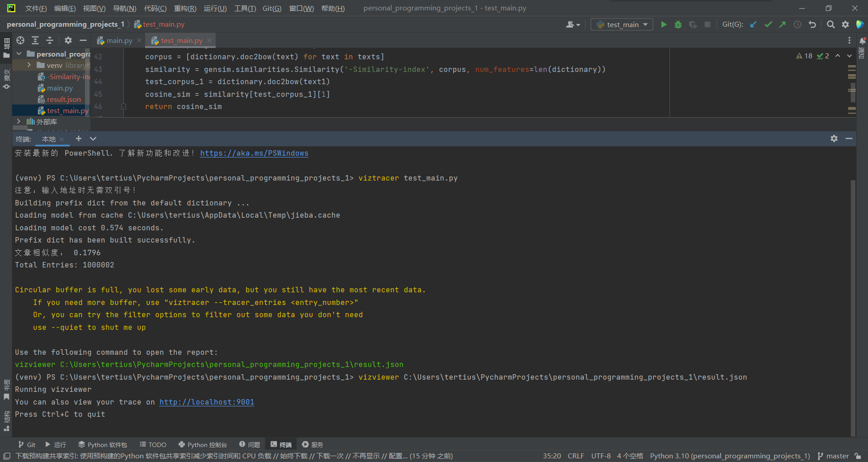Jump to previous highlighted error arrow

[838, 56]
